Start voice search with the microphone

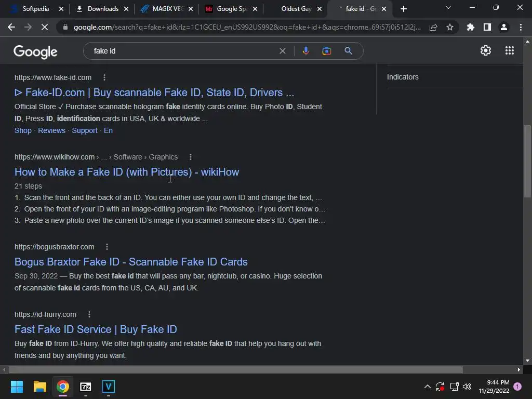point(305,51)
